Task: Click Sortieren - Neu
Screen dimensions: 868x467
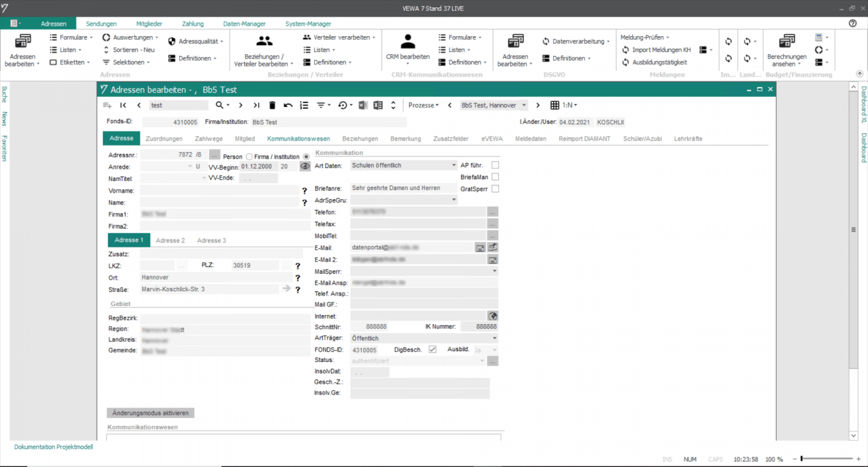Action: (129, 50)
